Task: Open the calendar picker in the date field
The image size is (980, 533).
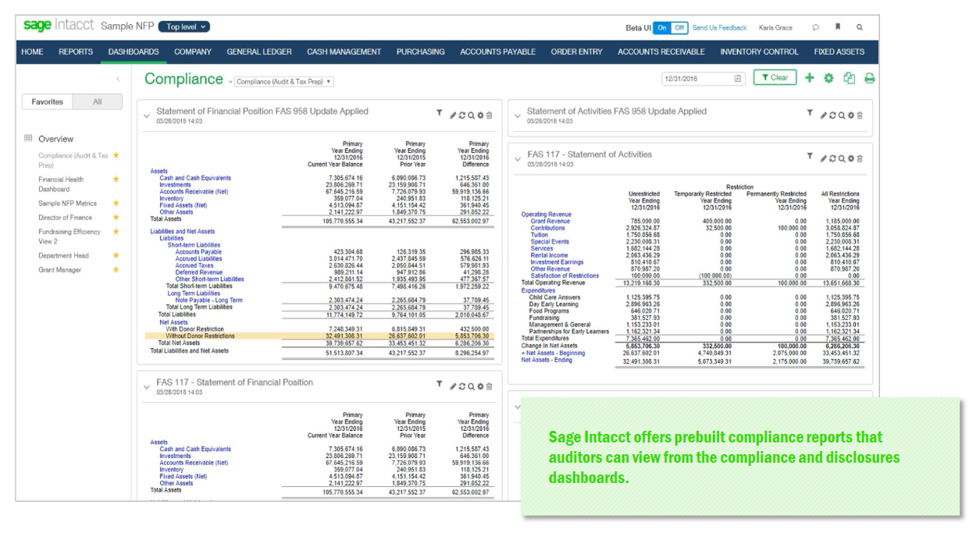Action: [x=738, y=79]
